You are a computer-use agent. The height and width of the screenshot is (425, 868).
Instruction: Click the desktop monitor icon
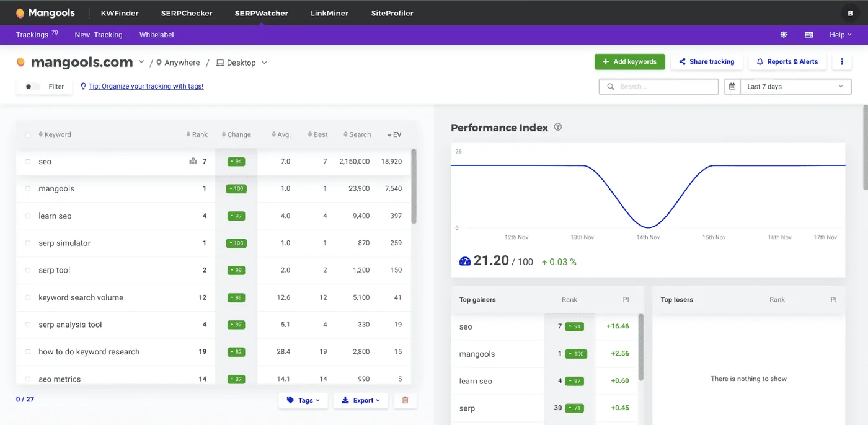click(x=220, y=63)
